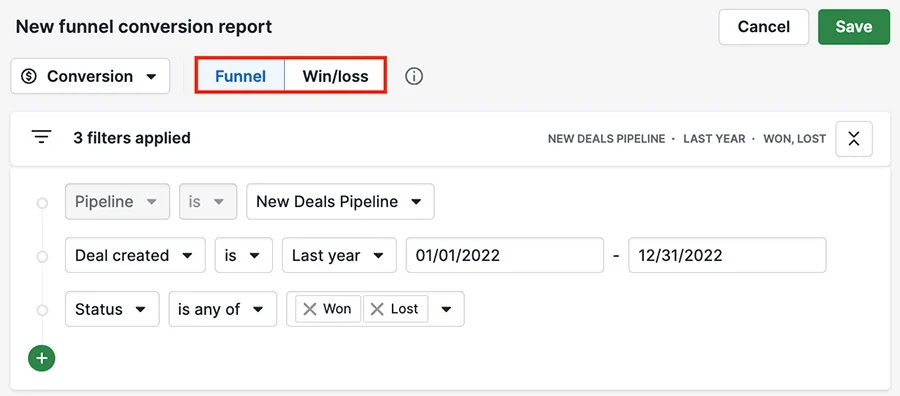
Task: Click the info circle icon
Action: [x=414, y=76]
